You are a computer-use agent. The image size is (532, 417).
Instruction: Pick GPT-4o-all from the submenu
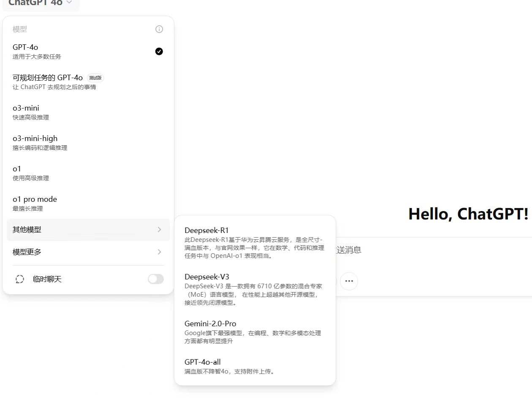click(255, 366)
